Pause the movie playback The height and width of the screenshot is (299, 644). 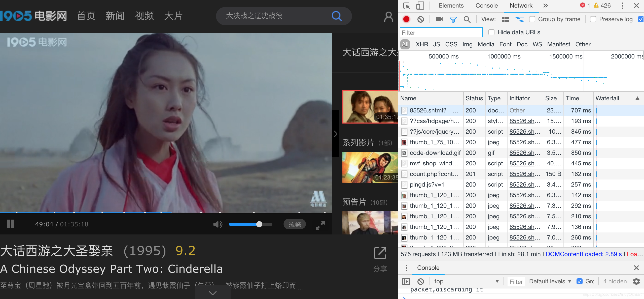(x=11, y=224)
